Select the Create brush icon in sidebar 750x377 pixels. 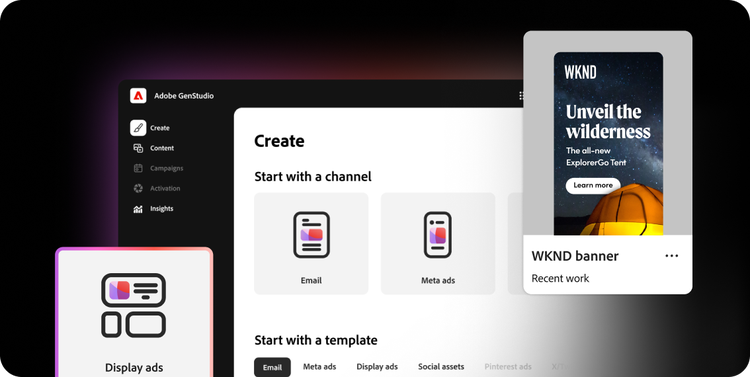(138, 128)
